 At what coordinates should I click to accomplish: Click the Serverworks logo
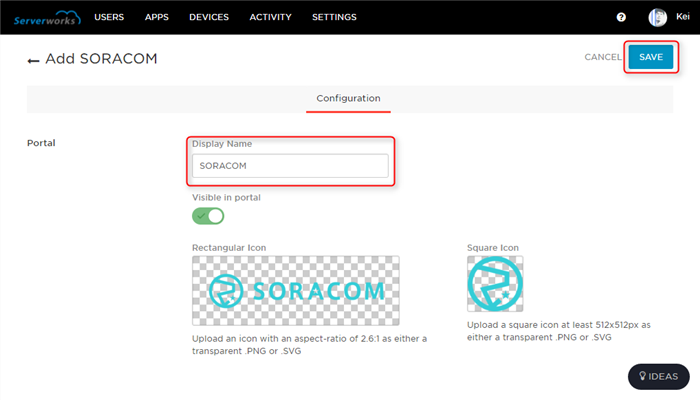47,18
